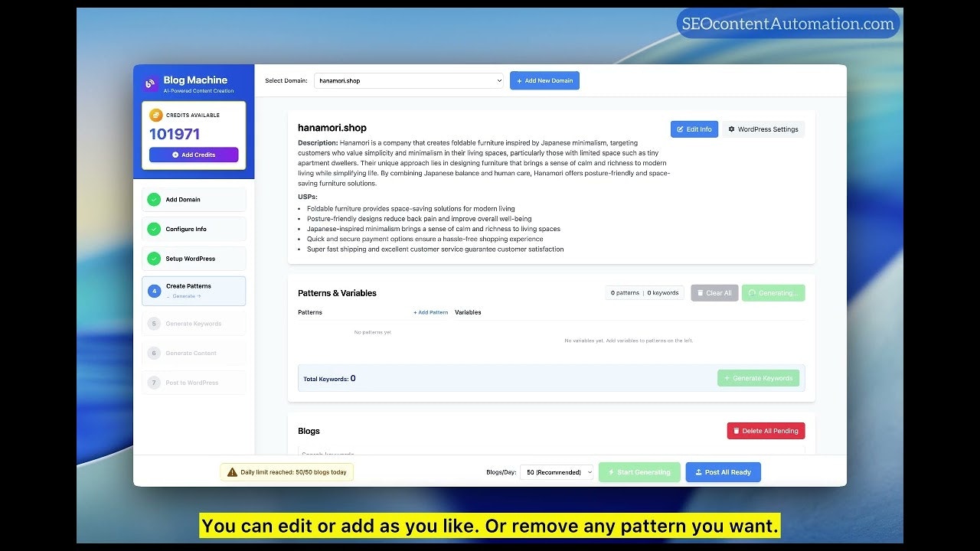
Task: Click the Add Domain step checkmark icon
Action: (154, 199)
